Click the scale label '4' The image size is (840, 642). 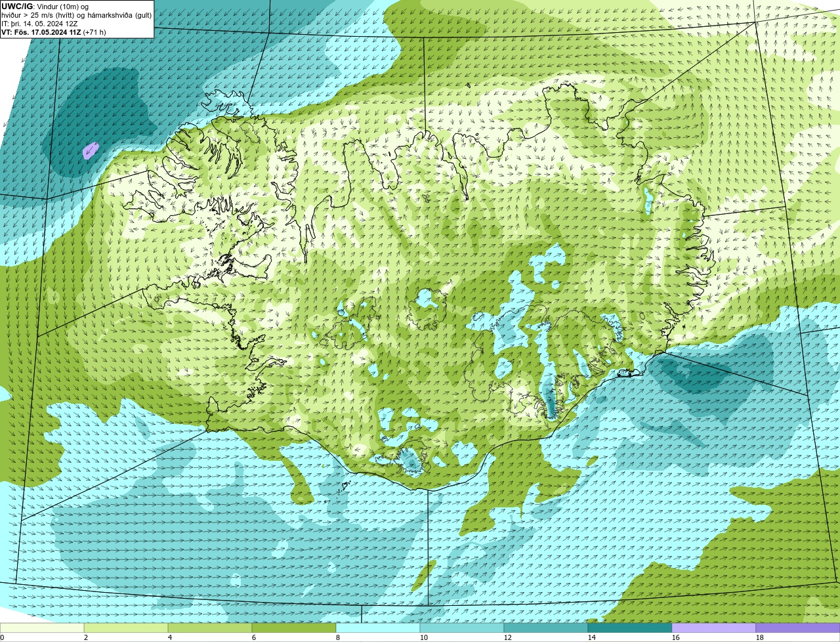[170, 637]
